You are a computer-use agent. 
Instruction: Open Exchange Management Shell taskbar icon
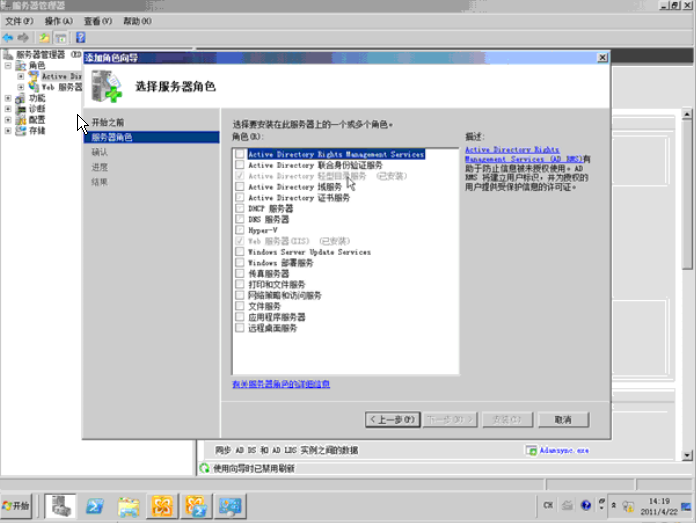(x=196, y=506)
